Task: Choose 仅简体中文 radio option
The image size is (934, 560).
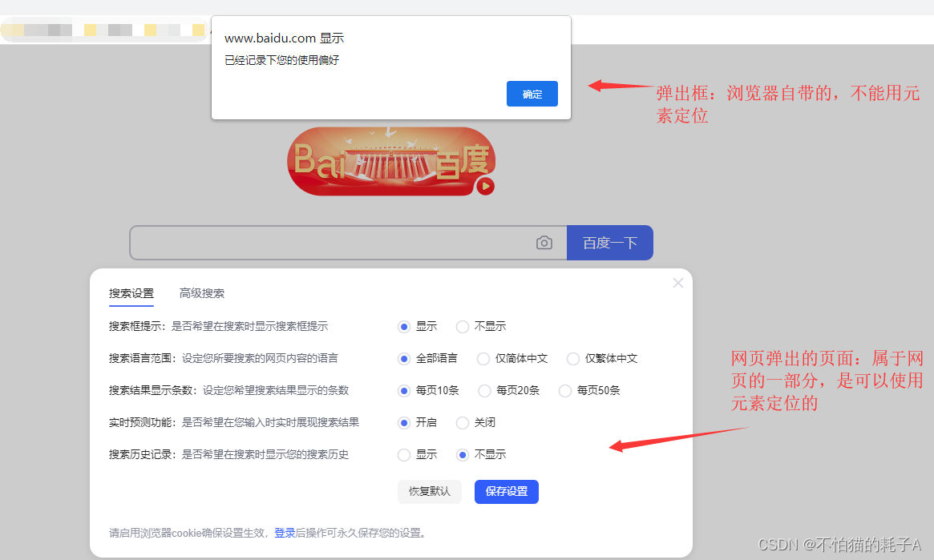Action: [x=483, y=359]
